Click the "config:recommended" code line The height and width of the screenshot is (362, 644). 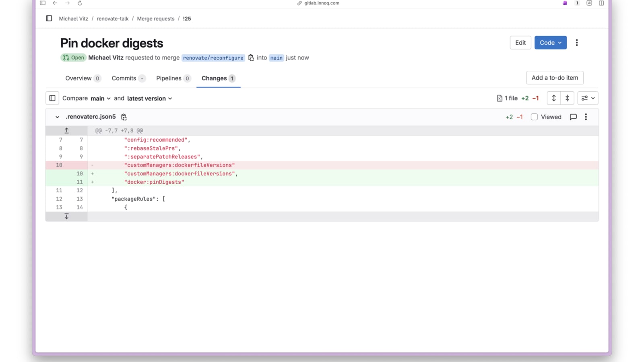(x=157, y=140)
